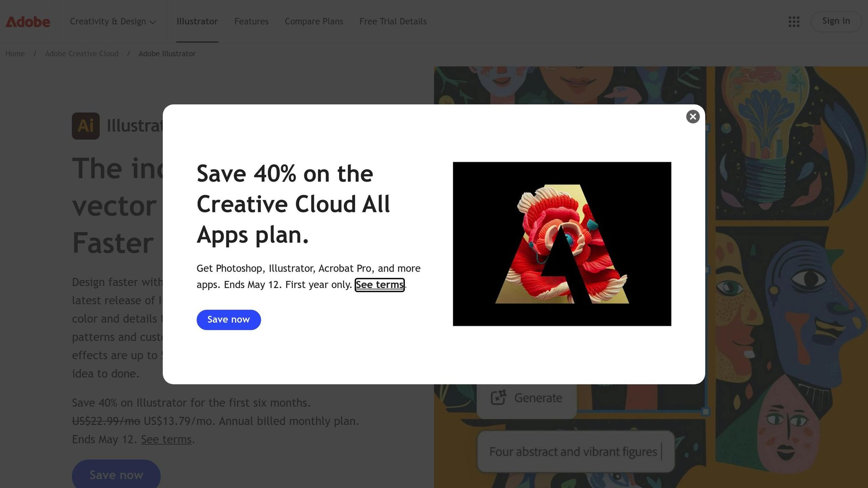Go to Compare Plans

(x=314, y=22)
